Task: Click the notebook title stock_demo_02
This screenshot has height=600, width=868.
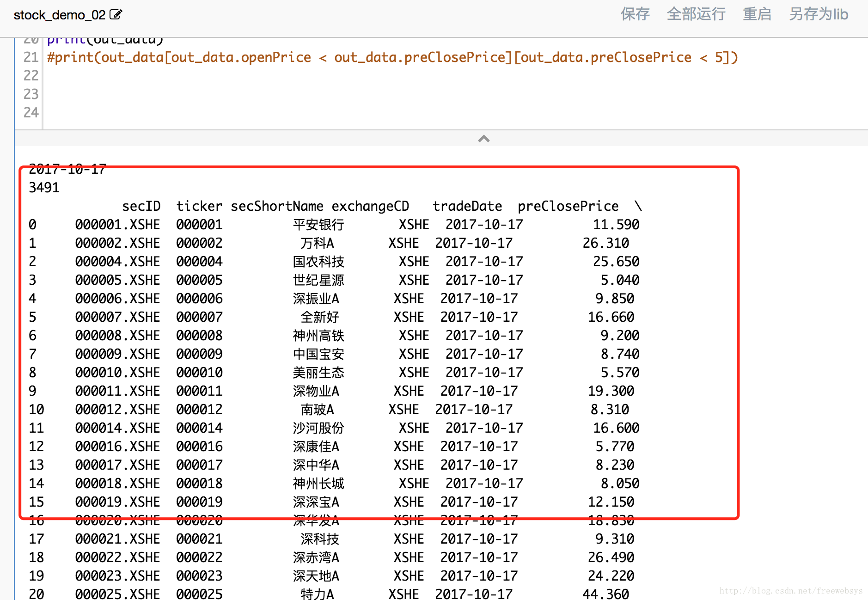Action: pyautogui.click(x=60, y=15)
